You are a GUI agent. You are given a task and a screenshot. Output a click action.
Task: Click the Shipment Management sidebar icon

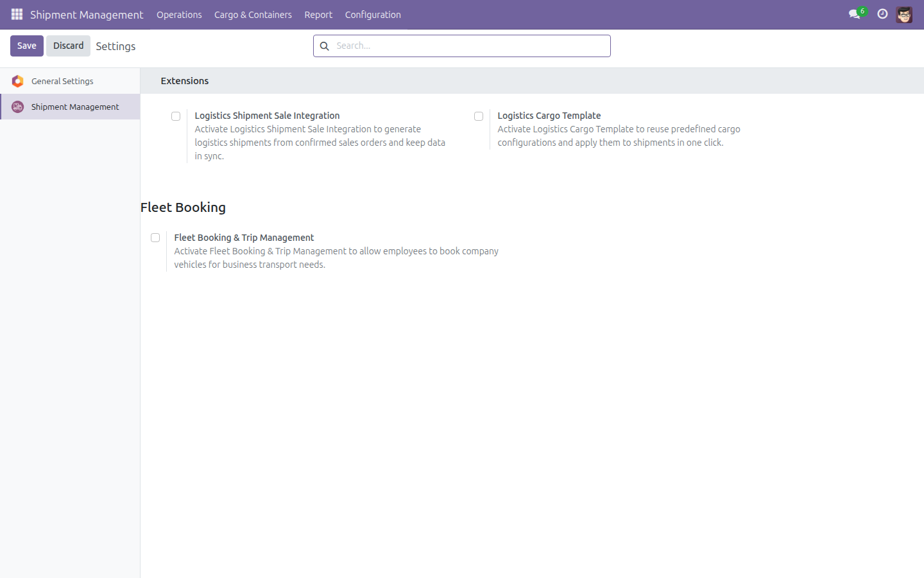(x=18, y=107)
